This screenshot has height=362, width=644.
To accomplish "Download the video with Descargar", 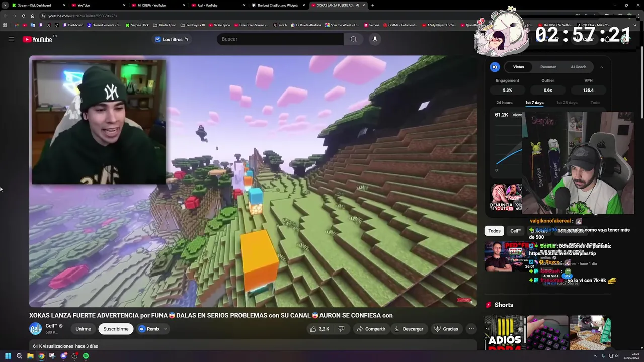I will (x=409, y=329).
